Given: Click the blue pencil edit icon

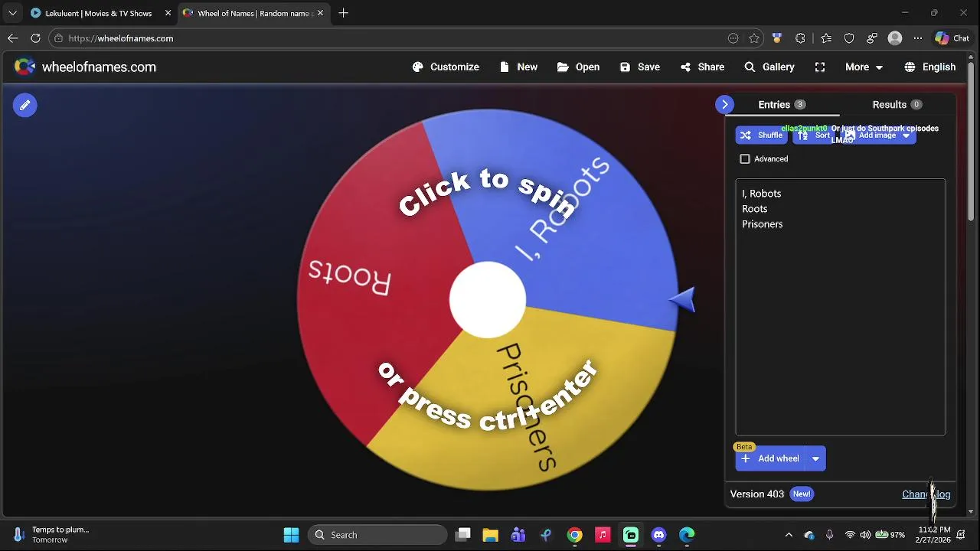Looking at the screenshot, I should 24,105.
